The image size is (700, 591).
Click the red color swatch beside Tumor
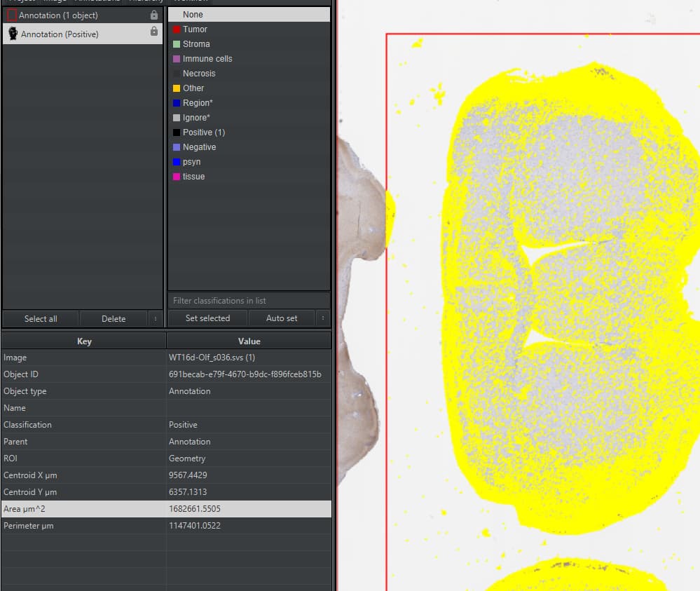[x=177, y=29]
